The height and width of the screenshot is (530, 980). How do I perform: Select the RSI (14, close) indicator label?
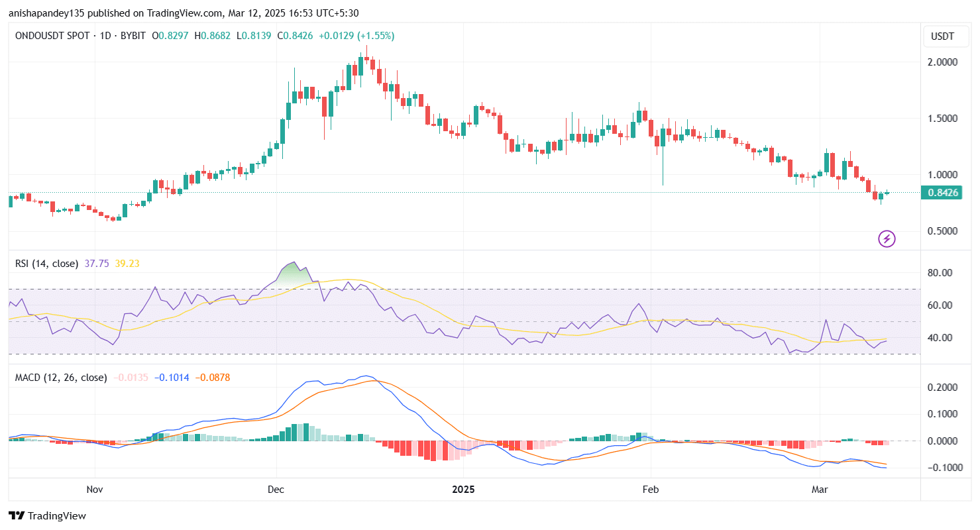pyautogui.click(x=46, y=264)
